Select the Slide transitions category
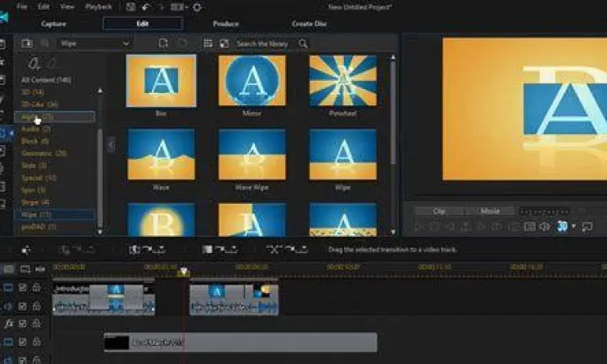The height and width of the screenshot is (364, 607). pos(34,166)
